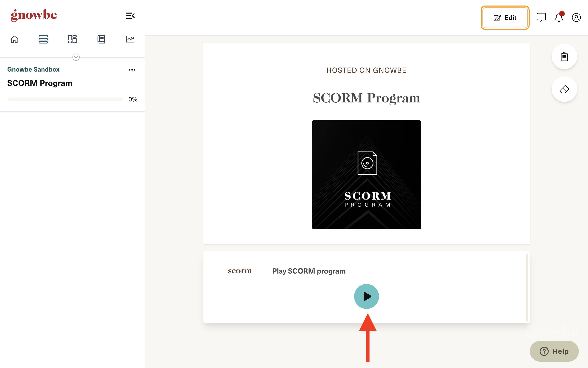This screenshot has width=588, height=368.
Task: Open Gnowbe Sandbox workspace link
Action: pos(33,69)
